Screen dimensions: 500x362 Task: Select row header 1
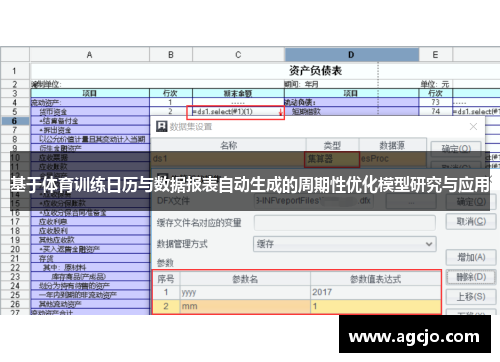click(x=15, y=71)
